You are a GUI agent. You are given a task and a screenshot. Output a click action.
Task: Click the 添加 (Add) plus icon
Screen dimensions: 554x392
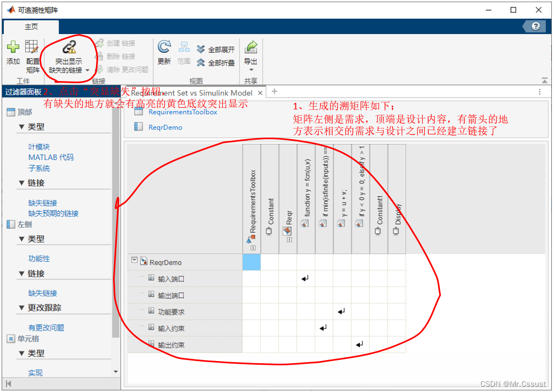13,47
